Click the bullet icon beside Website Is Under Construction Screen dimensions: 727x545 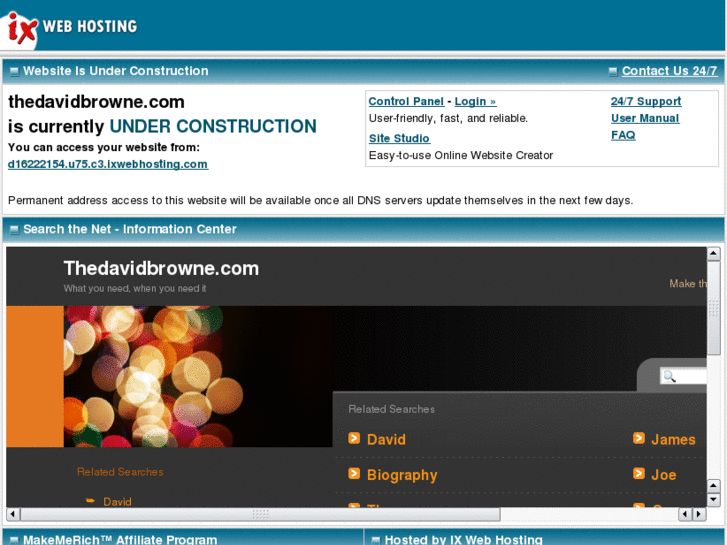point(14,71)
